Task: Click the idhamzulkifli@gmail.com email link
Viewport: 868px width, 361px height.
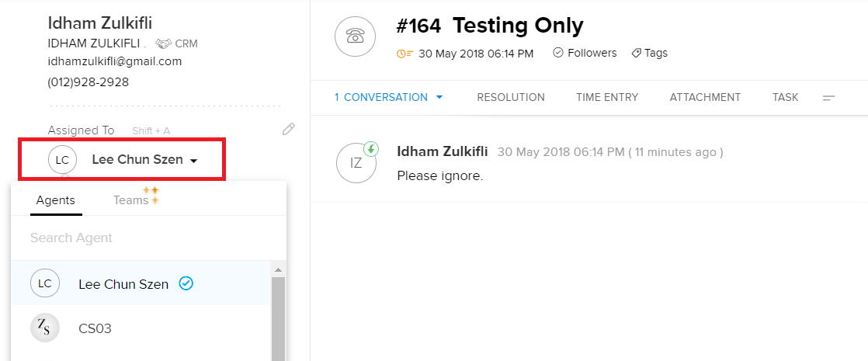Action: pyautogui.click(x=114, y=61)
